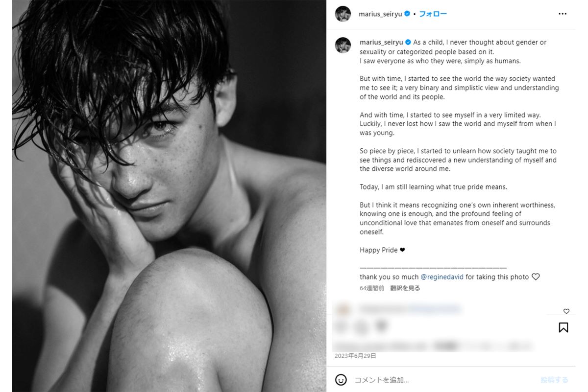Click the 64週間前 timestamp
588x392 pixels.
(x=372, y=288)
